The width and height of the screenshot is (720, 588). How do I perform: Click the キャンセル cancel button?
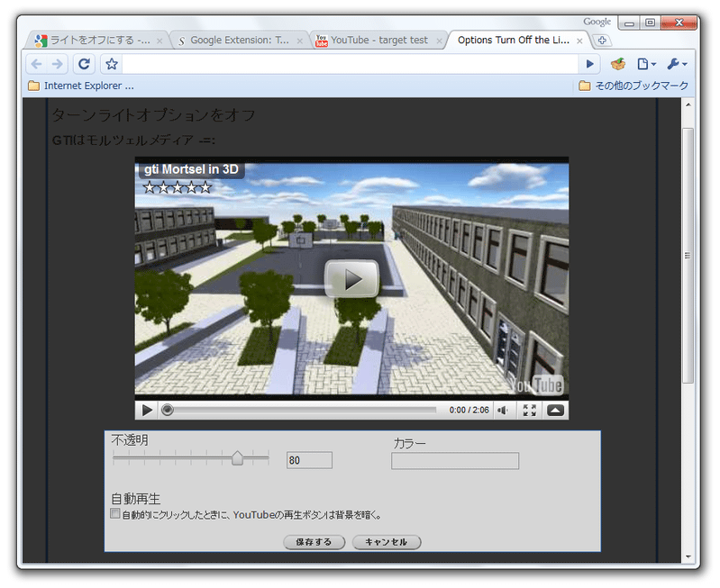coord(387,542)
